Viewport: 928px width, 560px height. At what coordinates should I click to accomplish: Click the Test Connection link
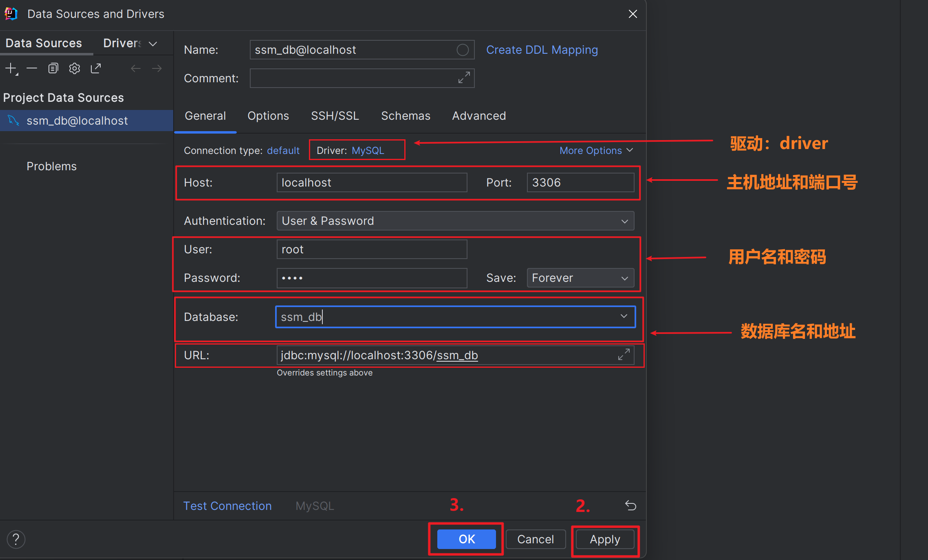point(227,506)
